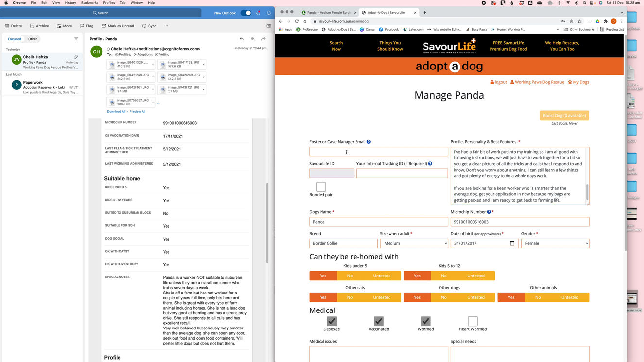Forward the Profile - Panda email

tap(263, 39)
